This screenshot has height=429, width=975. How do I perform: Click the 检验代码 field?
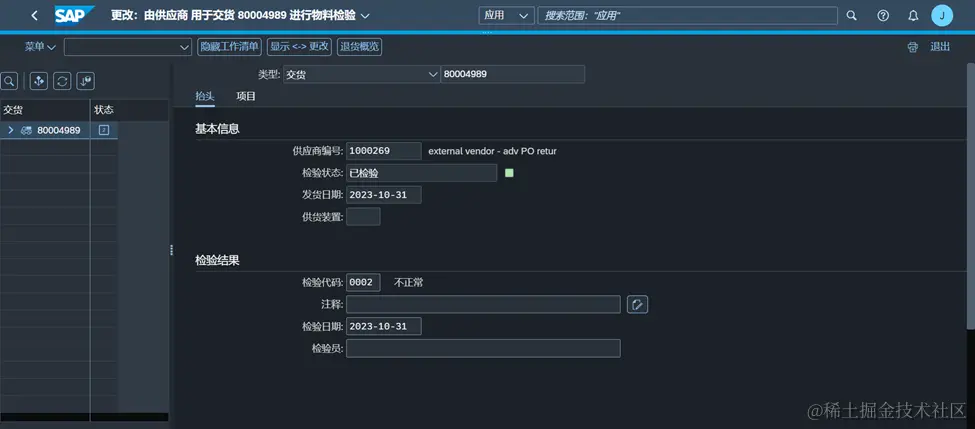pos(363,282)
